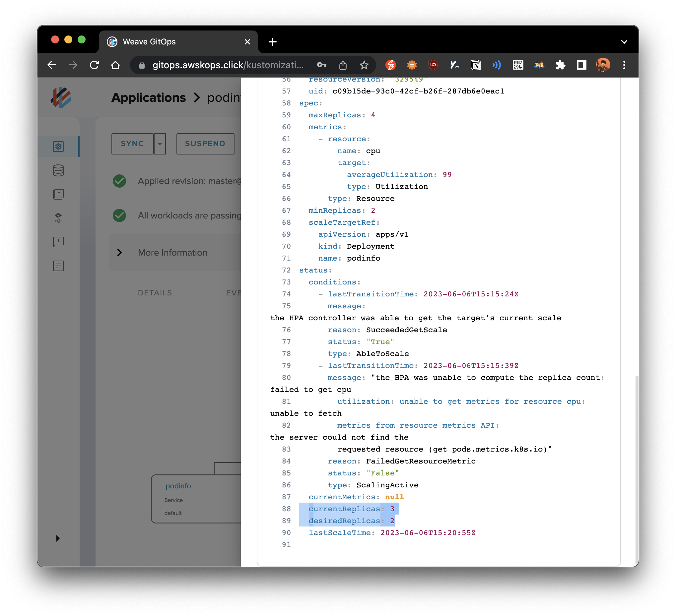Open Docs icon in sidebar
The width and height of the screenshot is (676, 616).
[58, 266]
